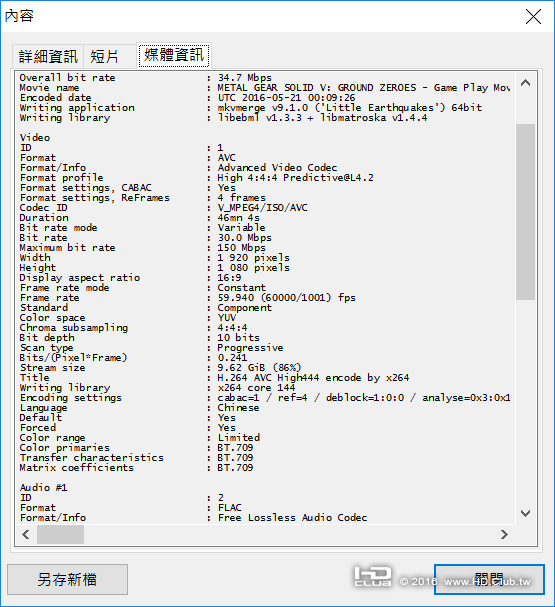Click the 關閉 button
This screenshot has width=555, height=607.
(x=489, y=579)
